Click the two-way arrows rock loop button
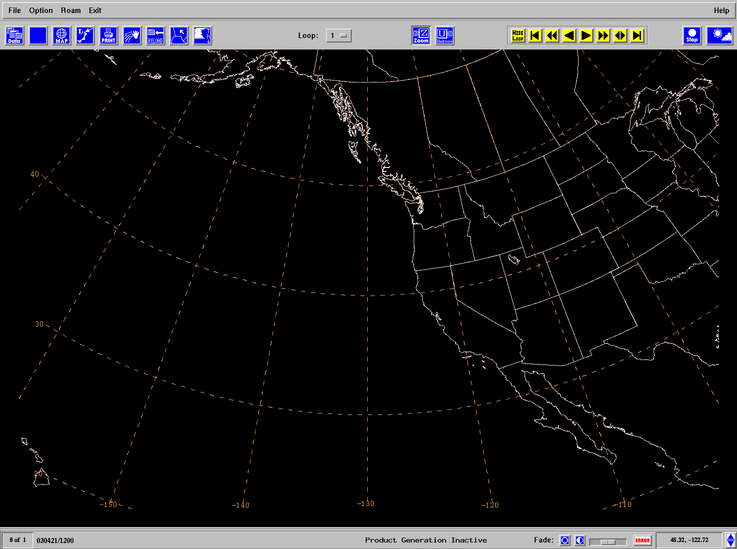Screen dimensions: 737x549 [x=620, y=35]
